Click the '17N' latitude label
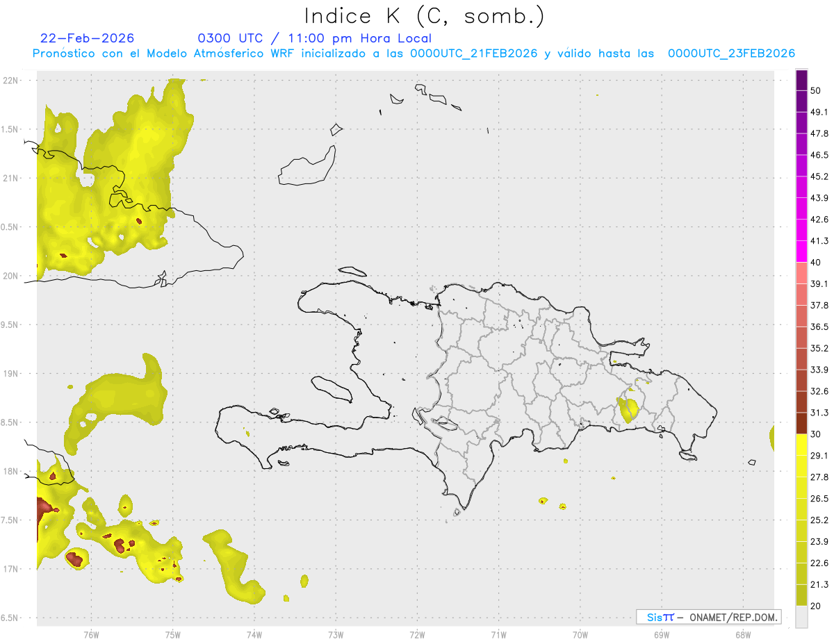 (x=11, y=569)
